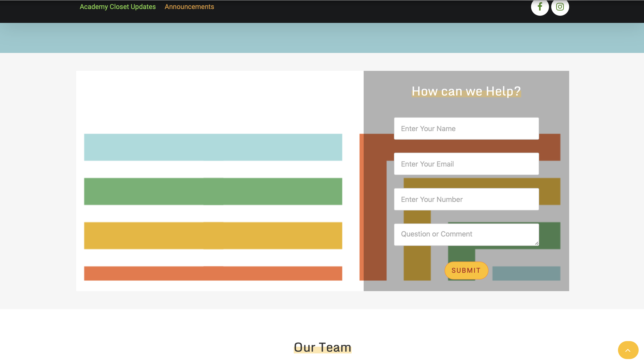644x364 pixels.
Task: Click the Question or Comment textarea
Action: coord(466,234)
